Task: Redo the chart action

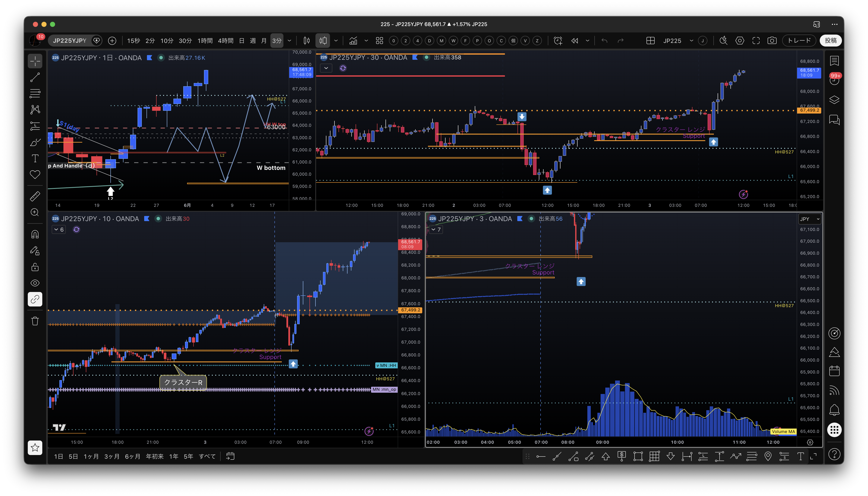Action: (x=620, y=41)
